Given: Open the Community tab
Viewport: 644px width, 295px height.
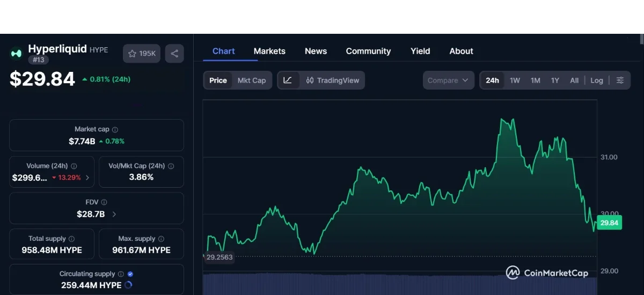Looking at the screenshot, I should point(368,51).
